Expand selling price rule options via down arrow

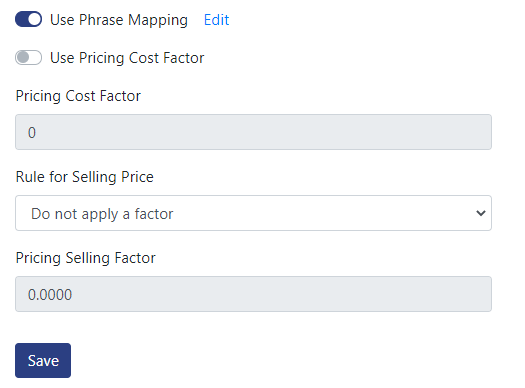pyautogui.click(x=481, y=213)
